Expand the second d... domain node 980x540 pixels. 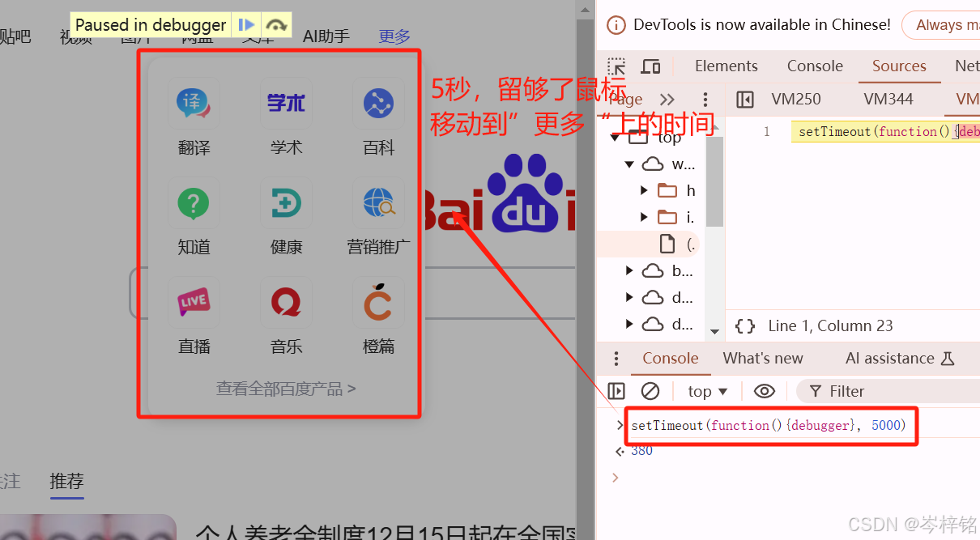coord(629,324)
